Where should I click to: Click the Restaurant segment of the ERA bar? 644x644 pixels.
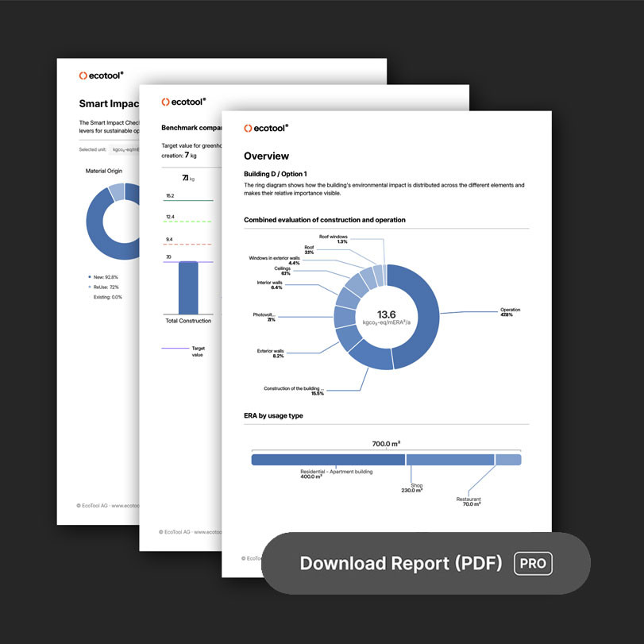tap(508, 460)
